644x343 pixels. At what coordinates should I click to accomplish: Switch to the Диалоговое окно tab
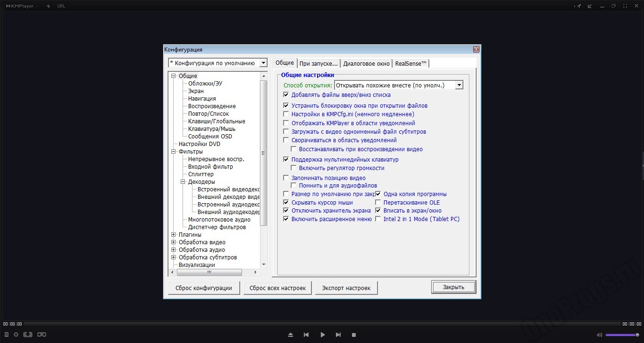tap(367, 63)
